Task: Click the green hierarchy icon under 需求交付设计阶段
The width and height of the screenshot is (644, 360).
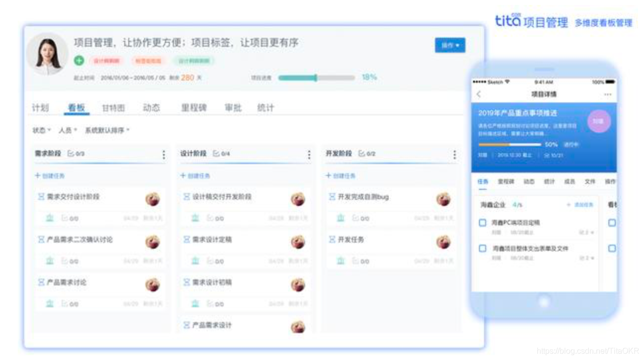Action: point(50,218)
